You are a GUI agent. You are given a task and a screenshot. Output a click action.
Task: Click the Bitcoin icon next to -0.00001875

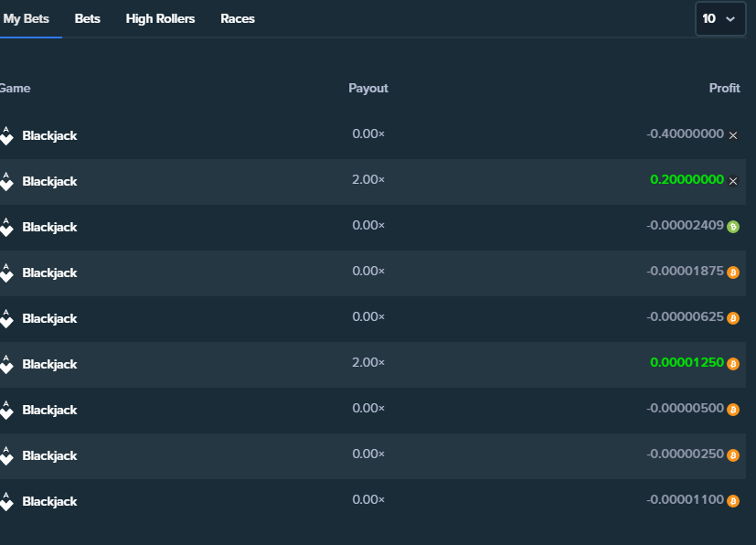(733, 272)
